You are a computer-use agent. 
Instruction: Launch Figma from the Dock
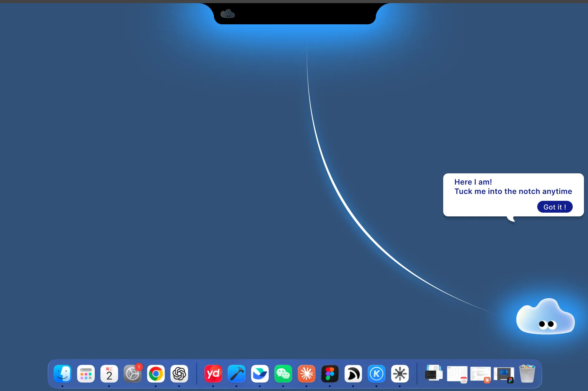tap(330, 374)
